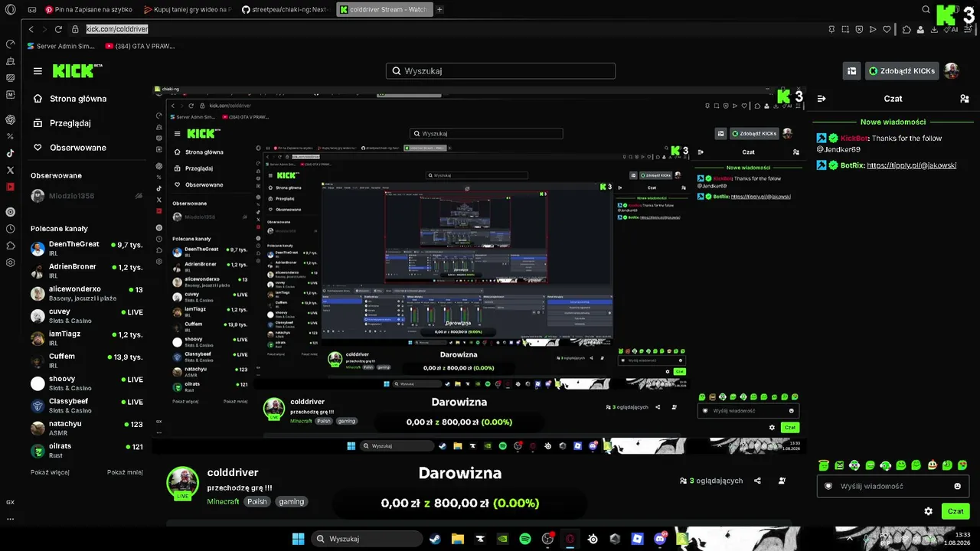Open cuvey Slots & Casino channel
Viewport: 980px width, 551px height.
[x=87, y=315]
